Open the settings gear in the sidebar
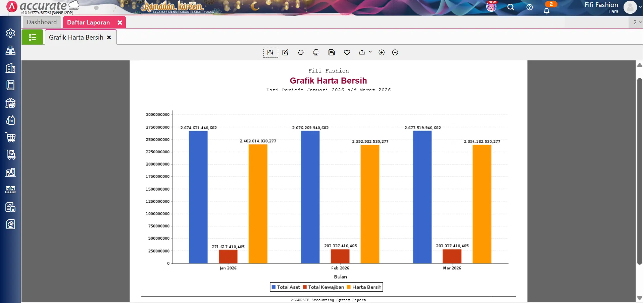Image resolution: width=644 pixels, height=303 pixels. 10,33
